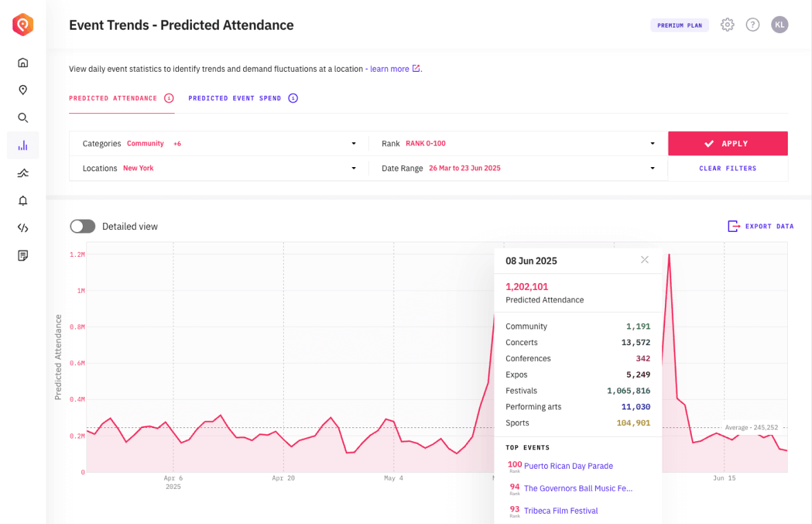
Task: Click the location pin sidebar icon
Action: point(23,90)
